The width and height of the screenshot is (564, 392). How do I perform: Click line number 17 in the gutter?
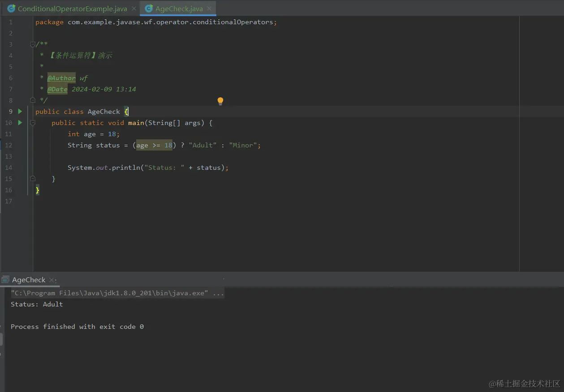click(9, 201)
